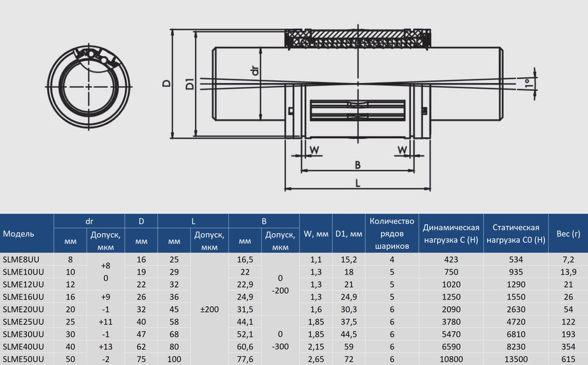Select the Количество рядов шариков header
This screenshot has width=588, height=365.
click(x=392, y=233)
